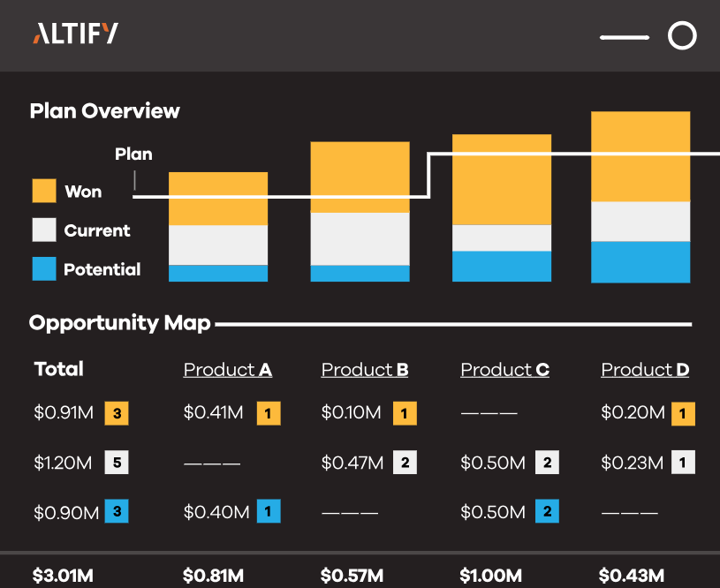Viewport: 720px width, 588px height.
Task: Click Product A won badge beside $0.41M
Action: tap(269, 413)
